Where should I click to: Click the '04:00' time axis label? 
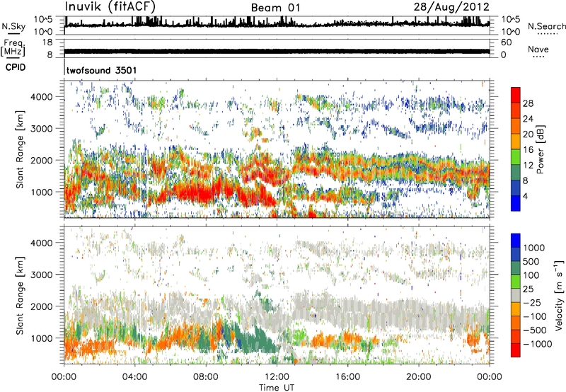[x=135, y=377]
